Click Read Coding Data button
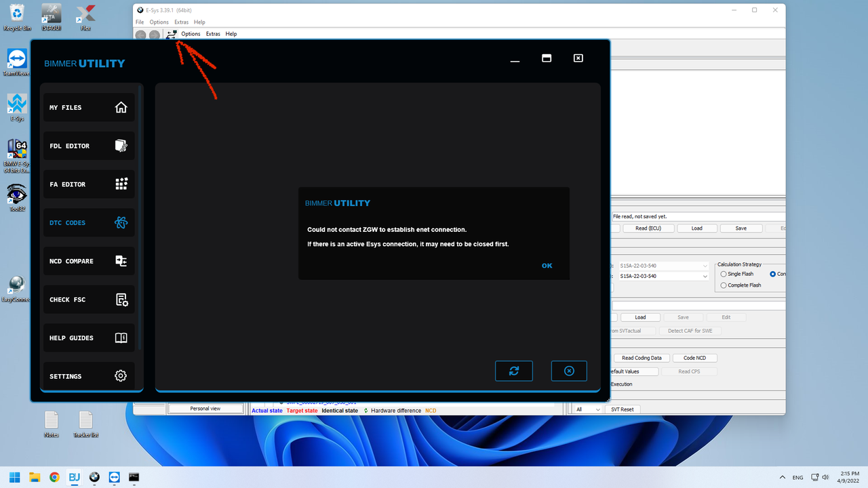 642,358
